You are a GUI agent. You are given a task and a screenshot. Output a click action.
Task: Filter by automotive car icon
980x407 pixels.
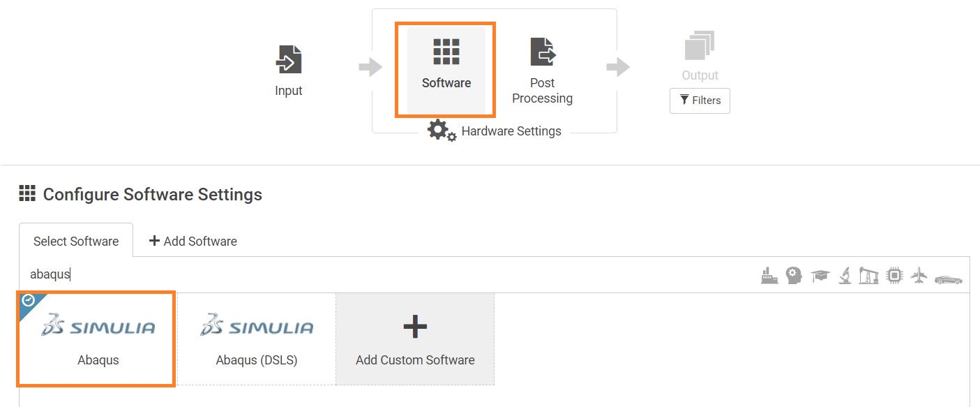click(949, 279)
